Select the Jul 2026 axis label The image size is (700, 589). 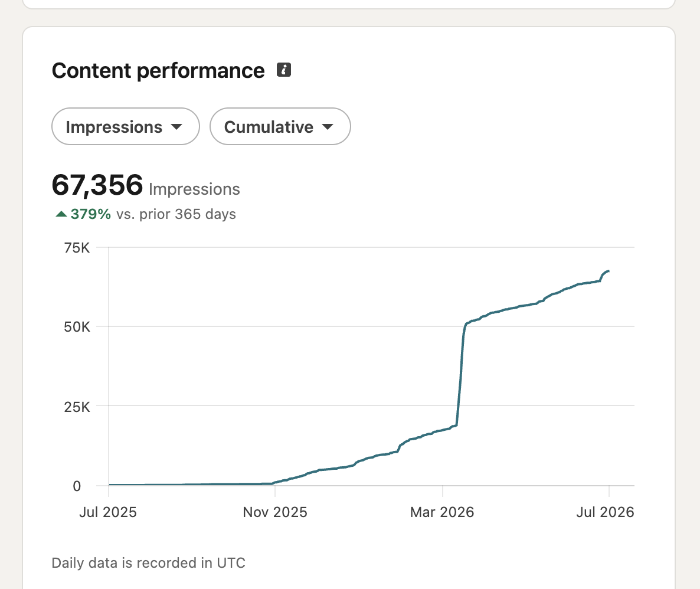coord(605,512)
